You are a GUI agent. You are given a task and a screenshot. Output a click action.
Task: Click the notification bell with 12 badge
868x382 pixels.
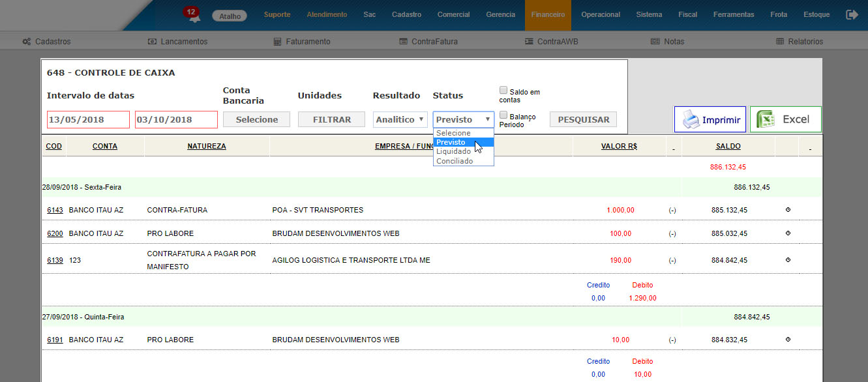tap(192, 16)
